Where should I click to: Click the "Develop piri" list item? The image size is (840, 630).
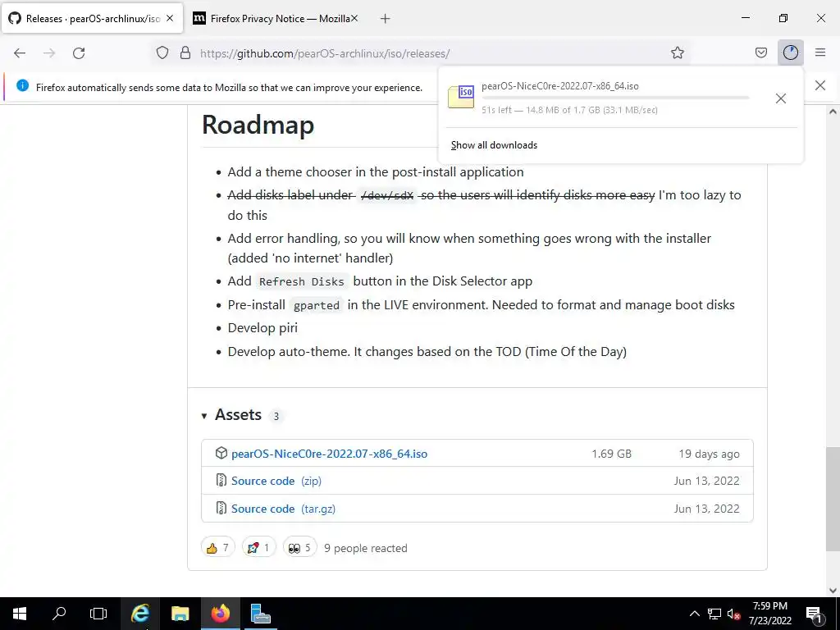pos(262,328)
